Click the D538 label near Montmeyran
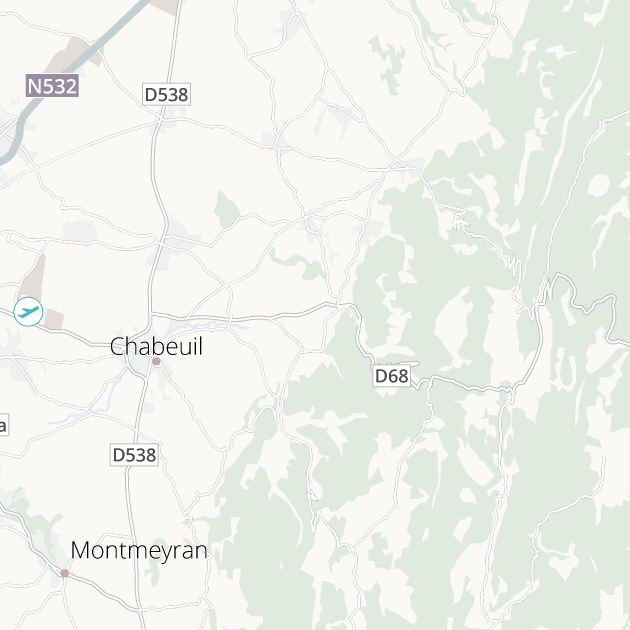 click(134, 455)
